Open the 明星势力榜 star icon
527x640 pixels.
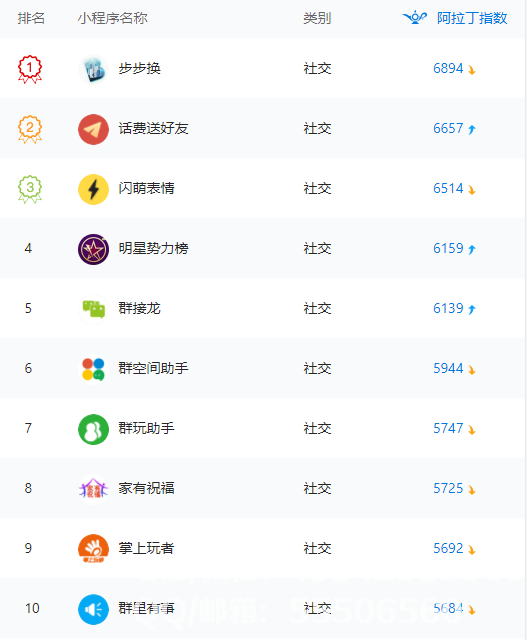click(x=93, y=249)
